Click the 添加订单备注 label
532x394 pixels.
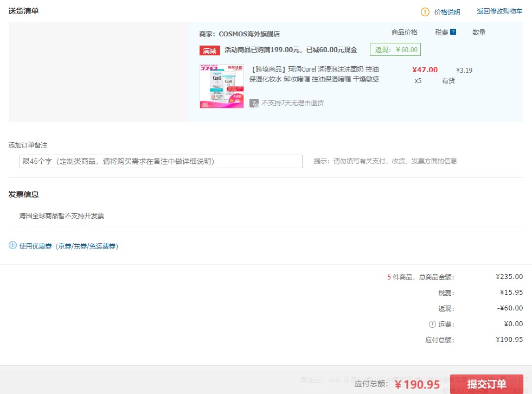point(28,145)
